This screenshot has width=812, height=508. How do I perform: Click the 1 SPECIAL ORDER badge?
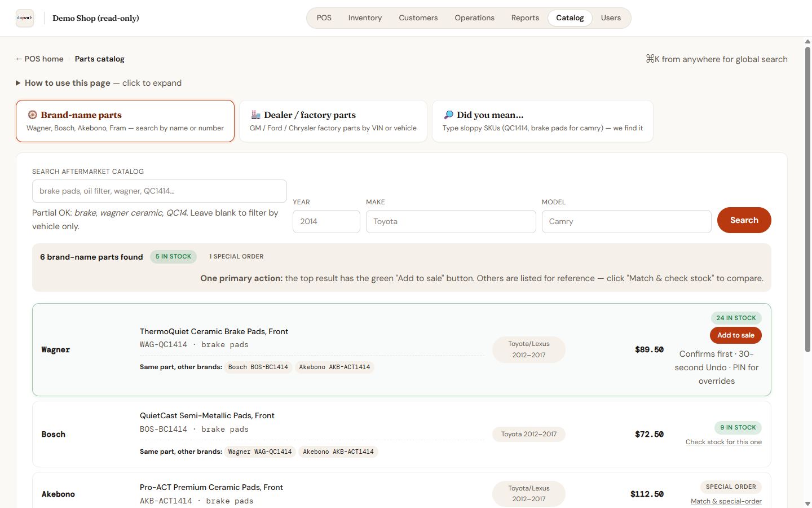coord(236,256)
